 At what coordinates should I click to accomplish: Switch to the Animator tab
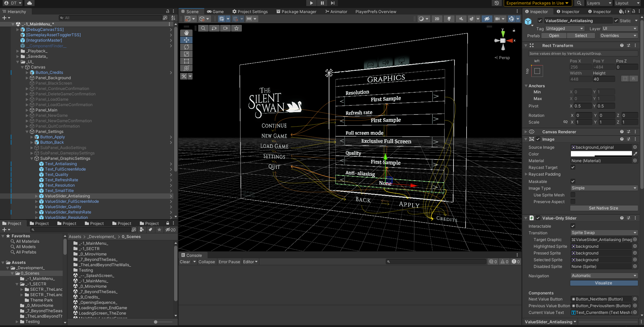pos(336,11)
